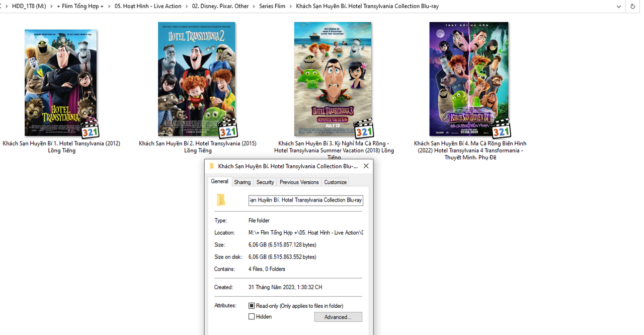Screen dimensions: 644x335
Task: Open the Customize tab
Action: click(x=335, y=182)
